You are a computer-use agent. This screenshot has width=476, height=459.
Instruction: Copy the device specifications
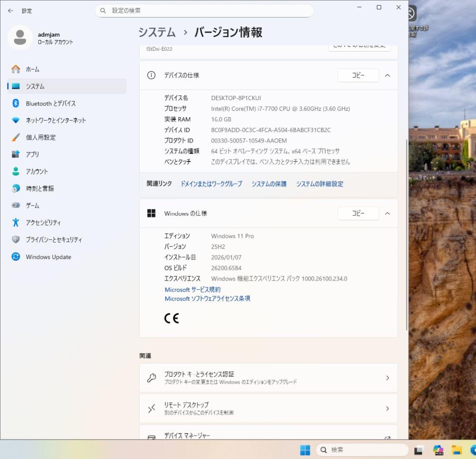[x=358, y=75]
